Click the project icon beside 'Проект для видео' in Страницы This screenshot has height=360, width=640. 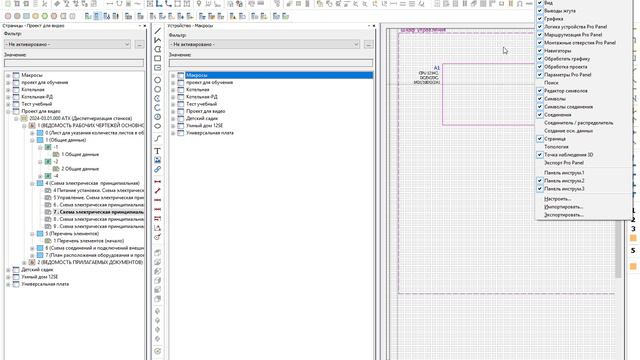tap(16, 111)
